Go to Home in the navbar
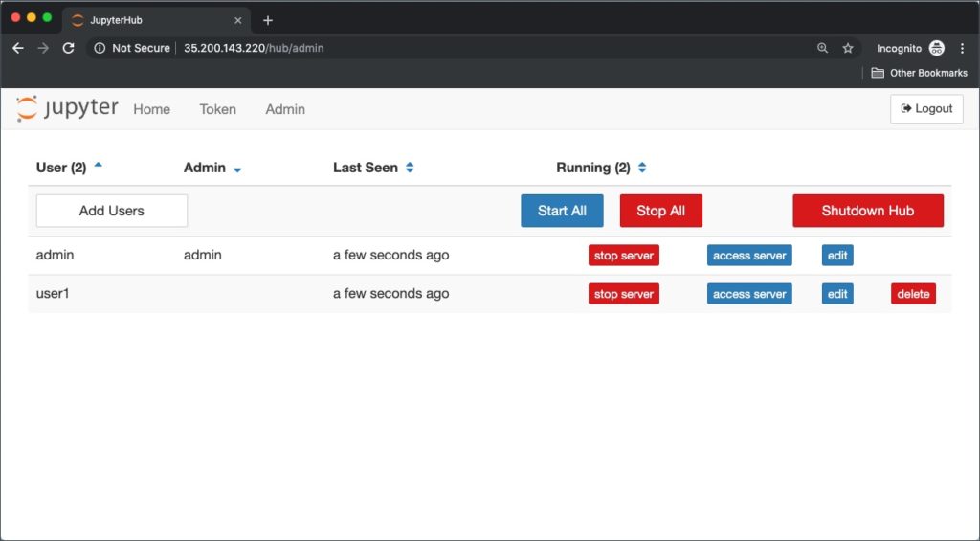 tap(151, 109)
